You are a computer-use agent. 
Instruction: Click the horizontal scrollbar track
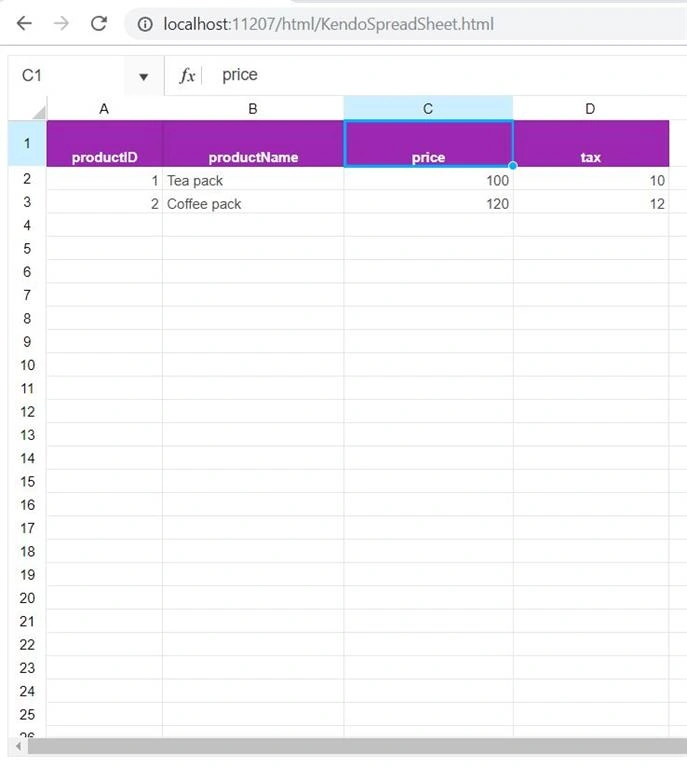click(x=357, y=746)
